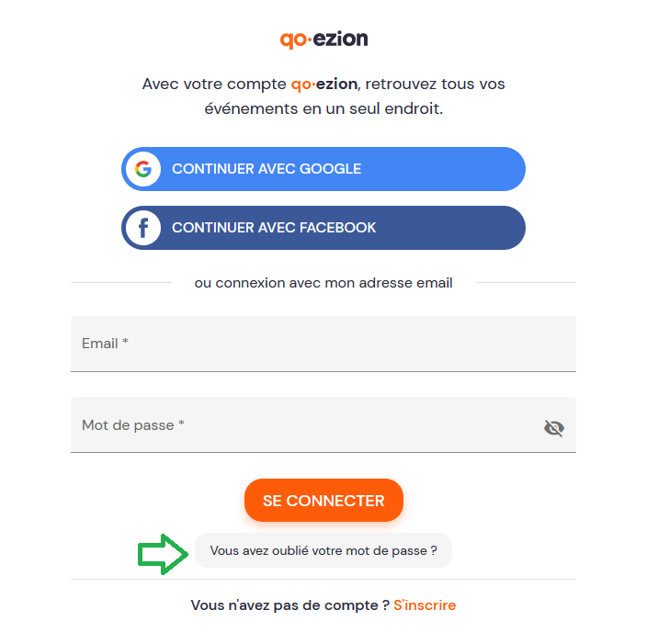This screenshot has width=658, height=644.
Task: Click 'retrouvez tous vos' text in tagline
Action: click(x=436, y=84)
